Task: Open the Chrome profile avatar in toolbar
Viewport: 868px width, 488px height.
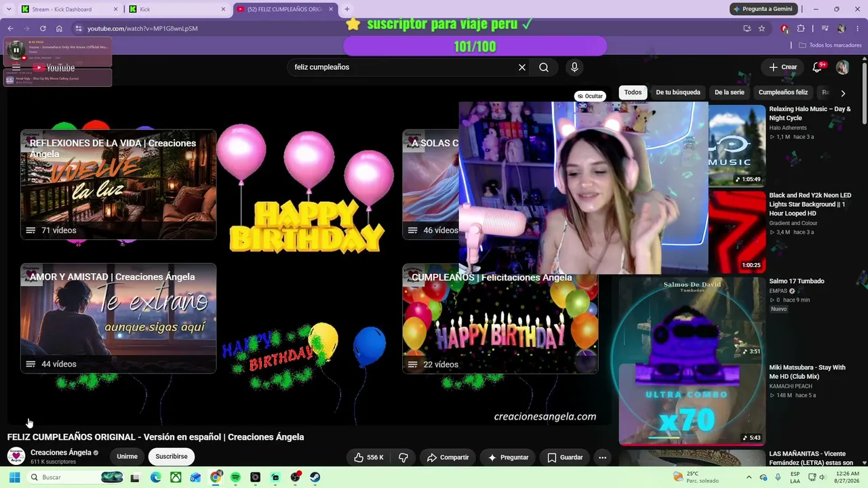Action: 842,28
